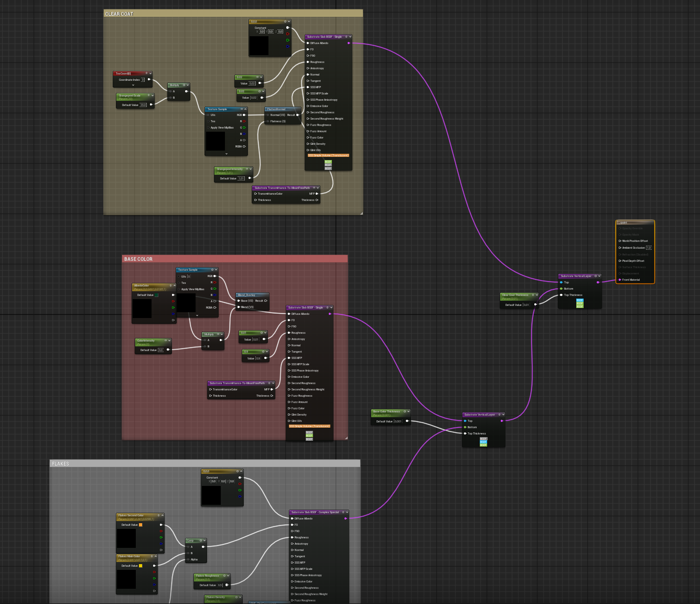Click output pin of Orangepeel Scale parameter

point(151,104)
